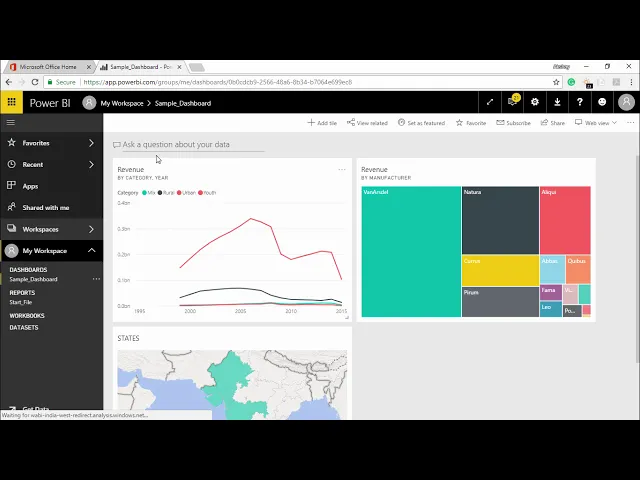Click the Rural legend item
The width and height of the screenshot is (640, 480).
pos(166,193)
